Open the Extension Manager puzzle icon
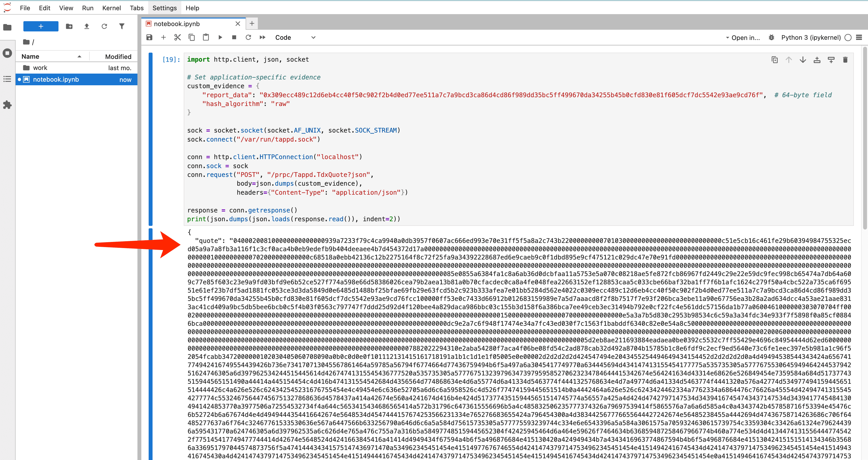The width and height of the screenshot is (868, 460). click(x=7, y=105)
